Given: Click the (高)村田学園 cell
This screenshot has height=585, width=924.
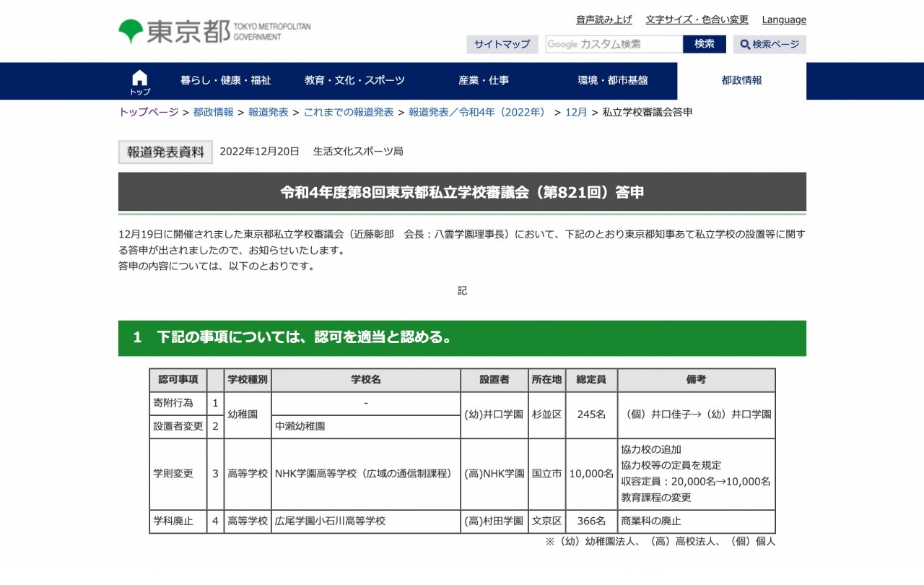Looking at the screenshot, I should pos(494,521).
